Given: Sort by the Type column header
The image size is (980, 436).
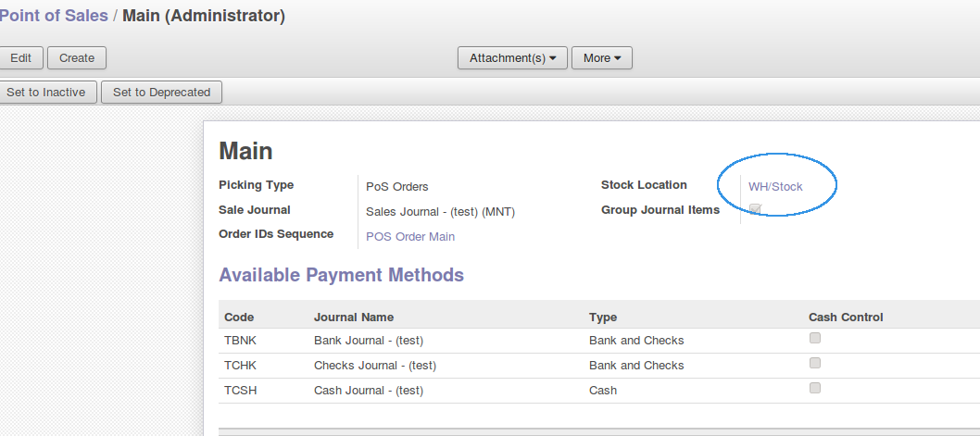Looking at the screenshot, I should (603, 318).
